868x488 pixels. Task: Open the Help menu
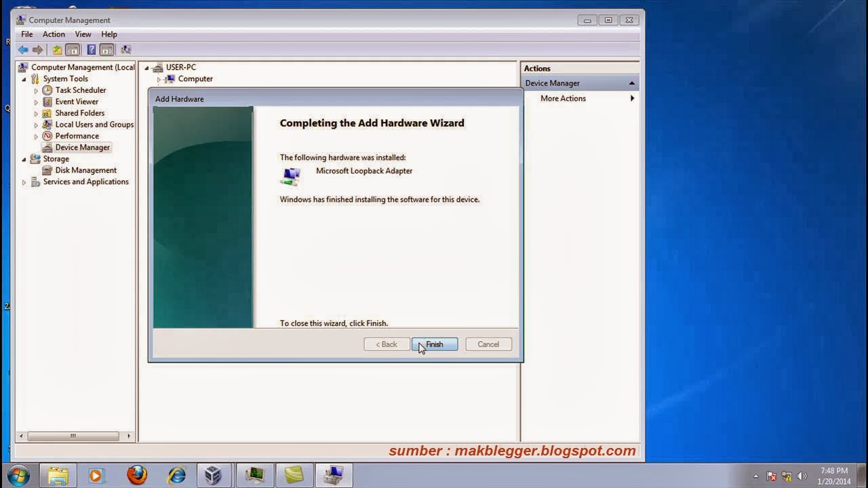109,34
